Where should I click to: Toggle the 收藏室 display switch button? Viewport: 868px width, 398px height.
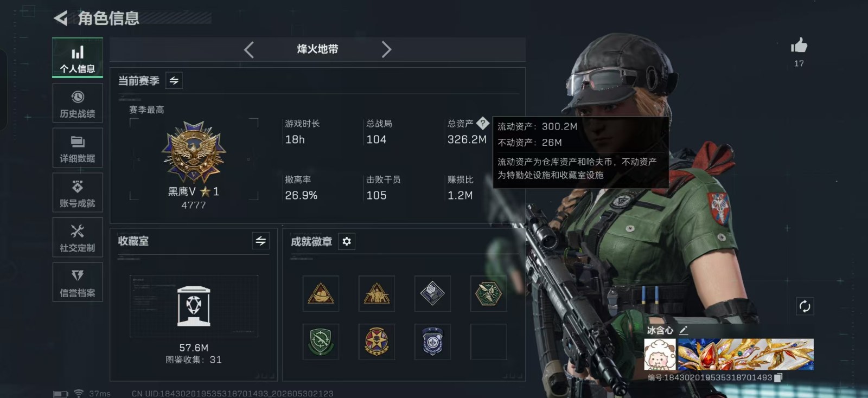261,241
